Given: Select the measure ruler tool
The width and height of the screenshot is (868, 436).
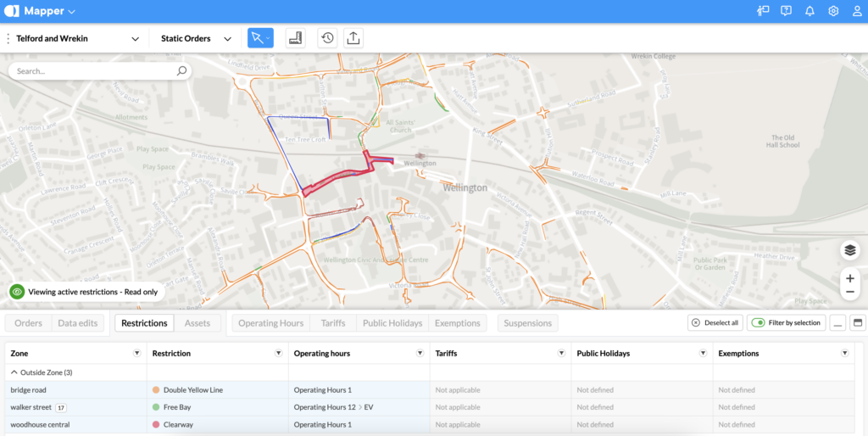Looking at the screenshot, I should 295,38.
